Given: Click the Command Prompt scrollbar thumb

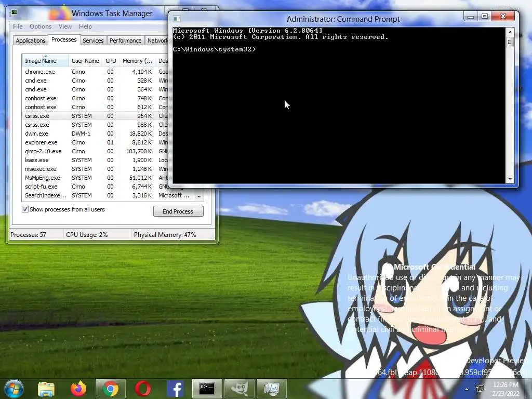Looking at the screenshot, I should pos(510,43).
